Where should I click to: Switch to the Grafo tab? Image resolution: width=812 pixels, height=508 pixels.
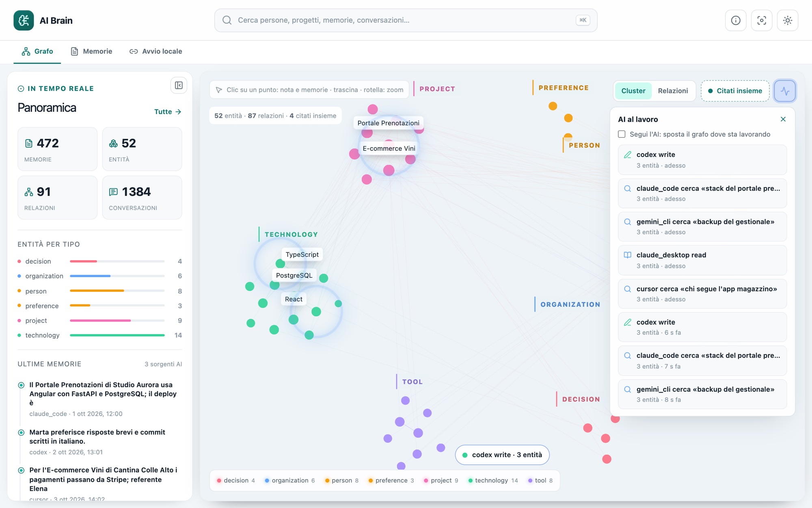click(37, 52)
